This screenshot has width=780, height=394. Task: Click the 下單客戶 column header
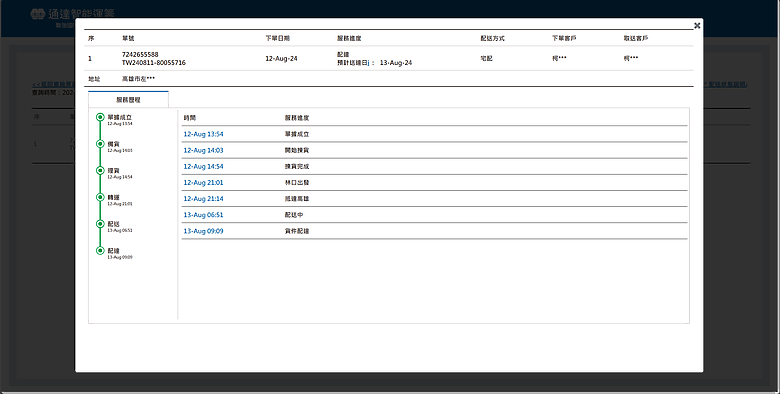pos(564,38)
